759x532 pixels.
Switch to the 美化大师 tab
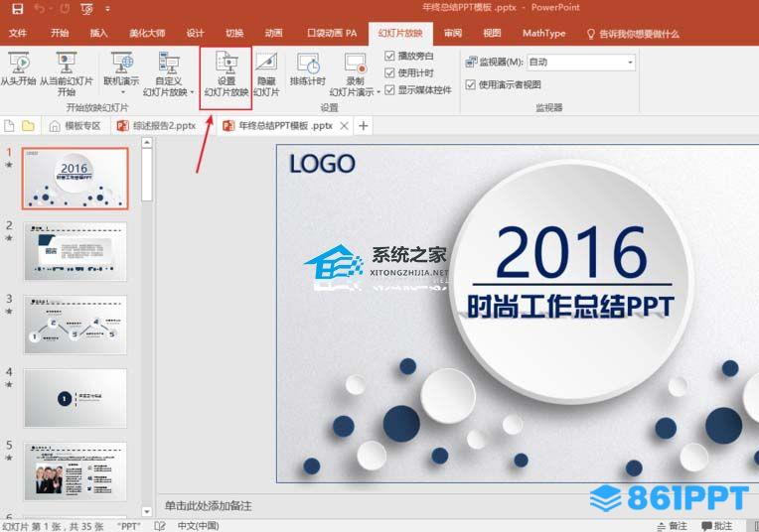point(147,33)
